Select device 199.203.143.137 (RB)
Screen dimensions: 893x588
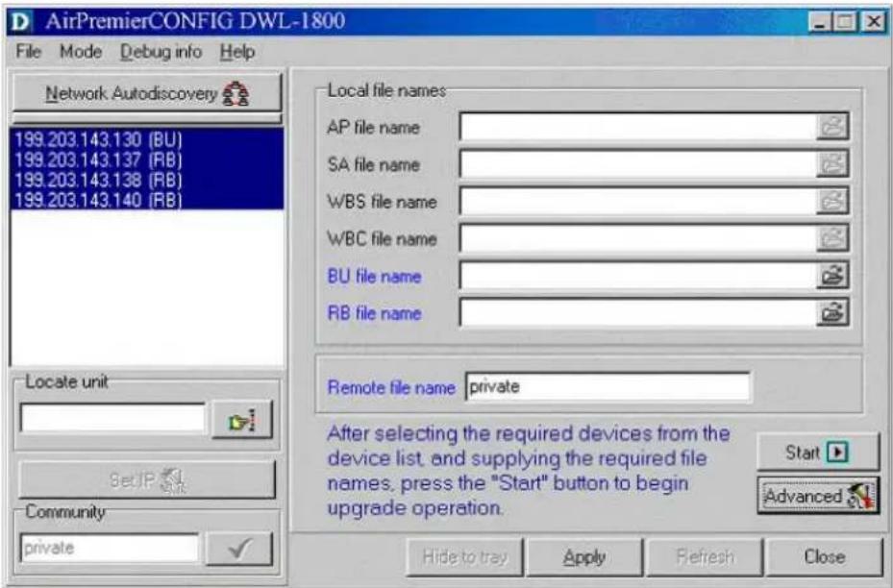(147, 159)
